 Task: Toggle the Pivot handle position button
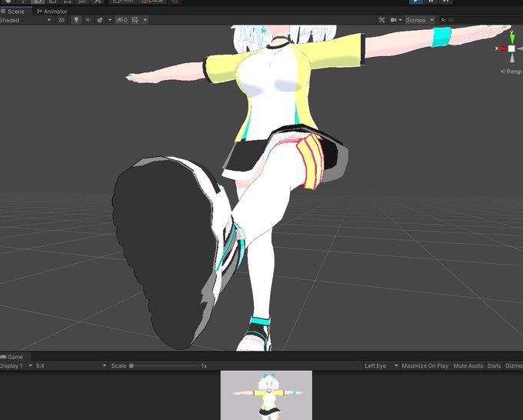(x=123, y=2)
